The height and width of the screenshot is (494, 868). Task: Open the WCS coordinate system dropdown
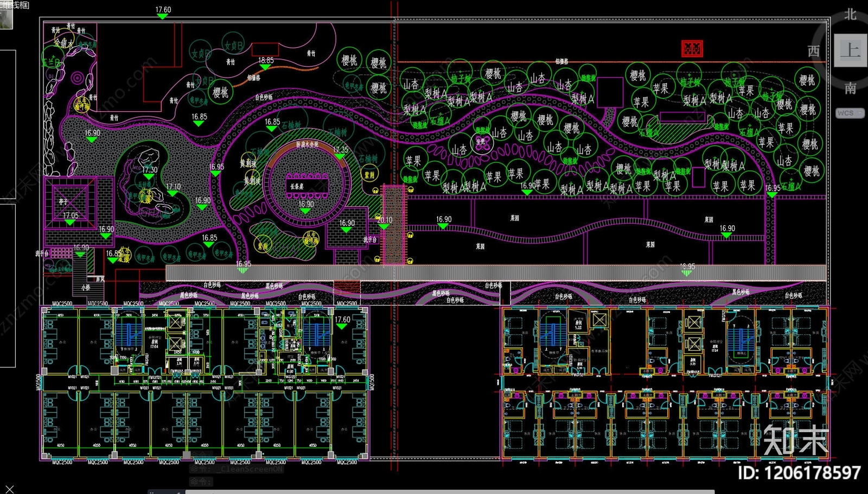pos(850,113)
